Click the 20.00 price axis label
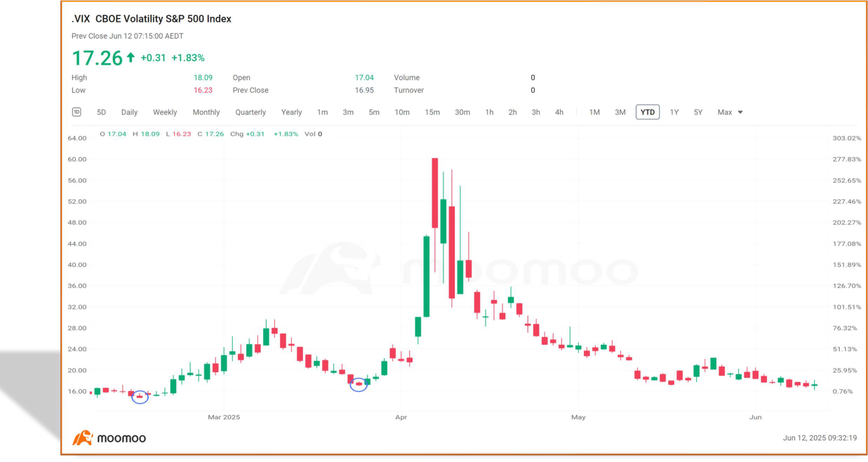Screen dimensions: 868x462 coord(76,370)
